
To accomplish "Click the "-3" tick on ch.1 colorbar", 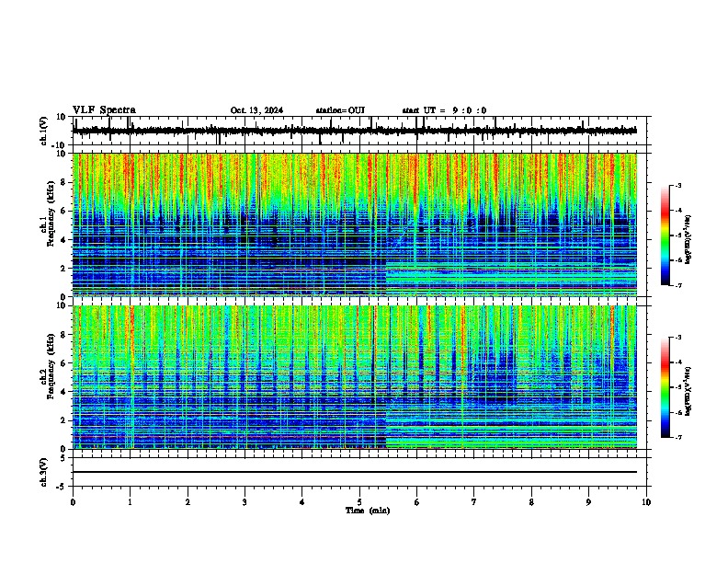I will (x=677, y=185).
